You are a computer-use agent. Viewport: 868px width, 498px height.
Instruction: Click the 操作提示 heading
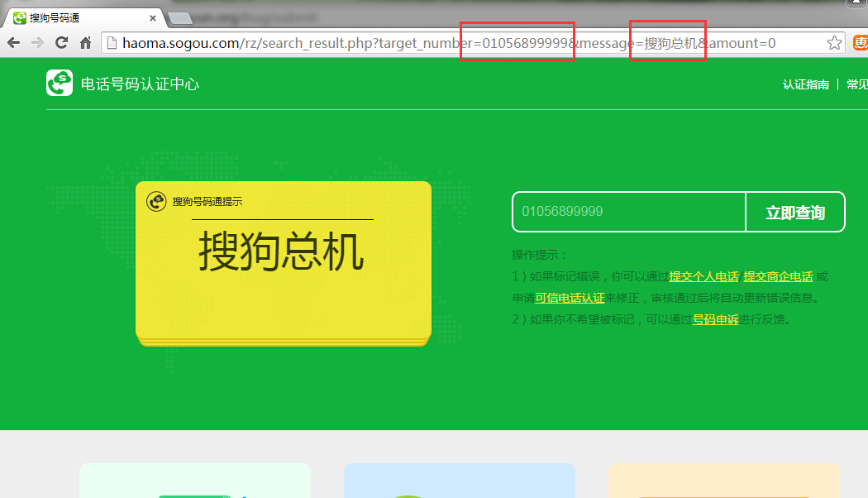[540, 255]
